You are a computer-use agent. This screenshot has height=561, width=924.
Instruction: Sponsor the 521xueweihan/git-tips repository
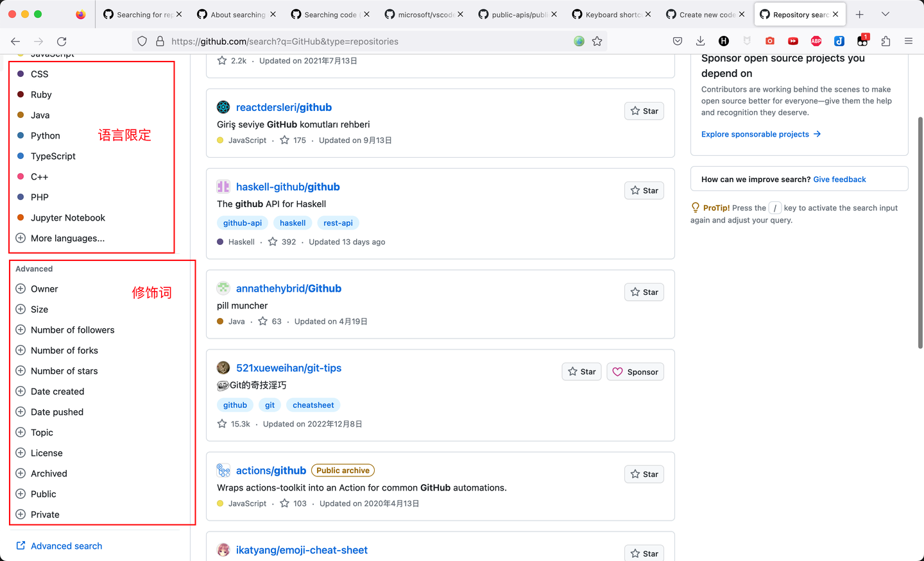635,372
